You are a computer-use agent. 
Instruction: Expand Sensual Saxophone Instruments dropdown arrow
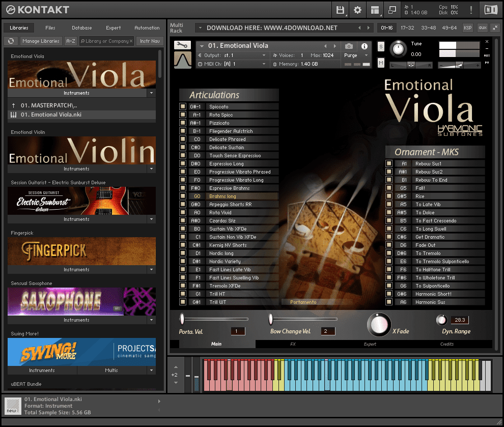151,320
